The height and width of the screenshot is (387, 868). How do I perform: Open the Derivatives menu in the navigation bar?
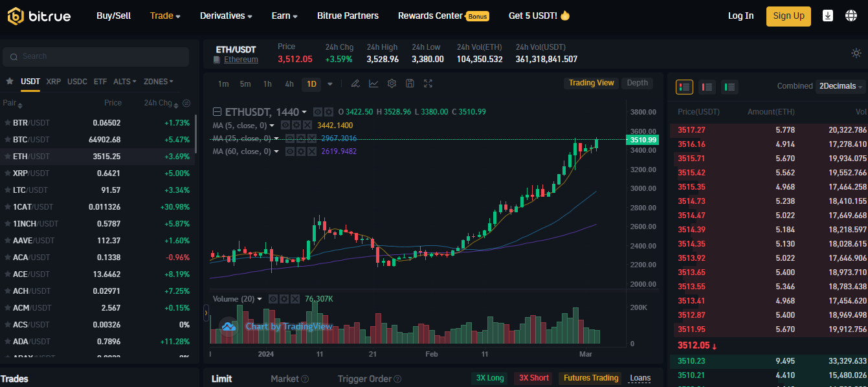(x=225, y=16)
